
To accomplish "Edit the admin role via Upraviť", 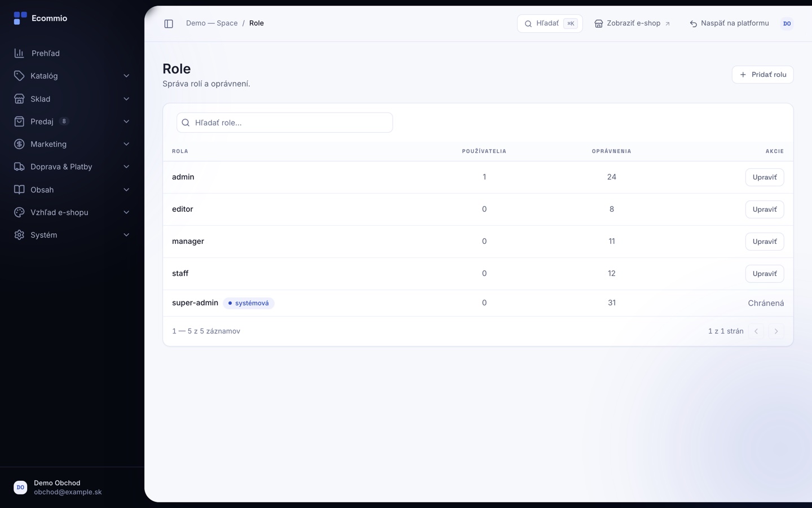I will [765, 177].
